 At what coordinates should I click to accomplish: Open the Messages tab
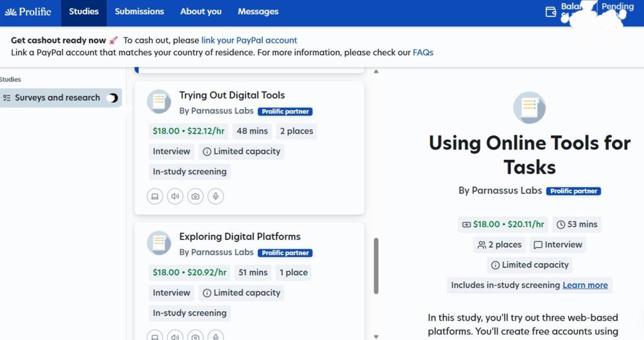coord(258,11)
